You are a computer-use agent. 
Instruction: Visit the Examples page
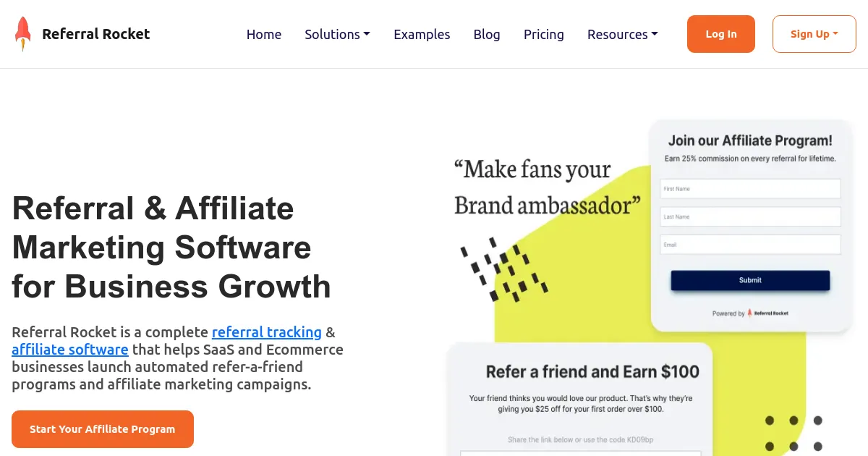coord(422,34)
